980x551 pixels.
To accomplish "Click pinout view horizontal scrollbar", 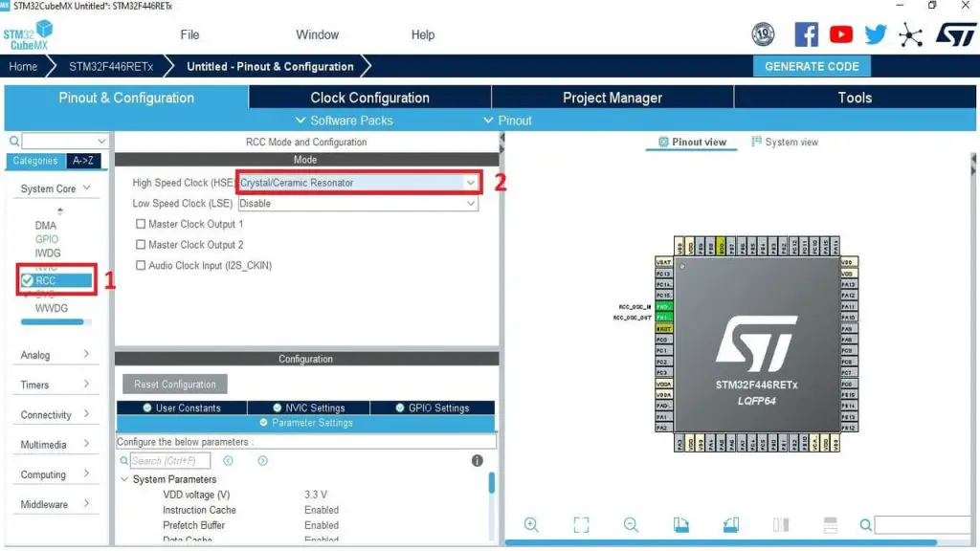I will [x=721, y=542].
